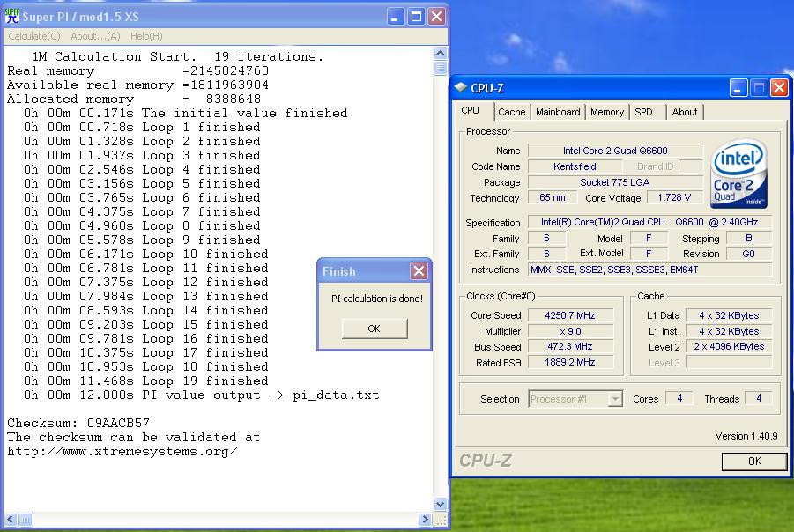Screen dimensions: 794x532
Task: Minimize the Super PI window
Action: (x=396, y=17)
